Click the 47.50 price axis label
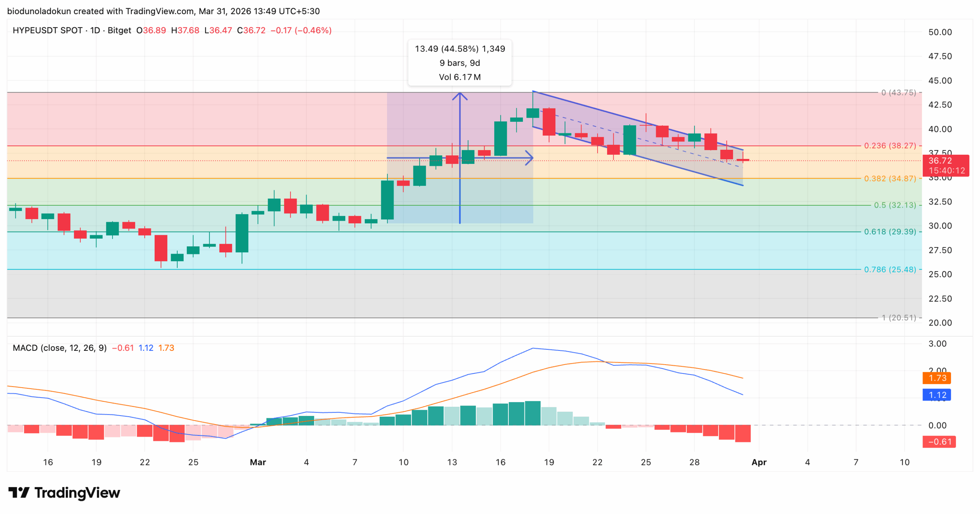This screenshot has width=980, height=514. (940, 56)
